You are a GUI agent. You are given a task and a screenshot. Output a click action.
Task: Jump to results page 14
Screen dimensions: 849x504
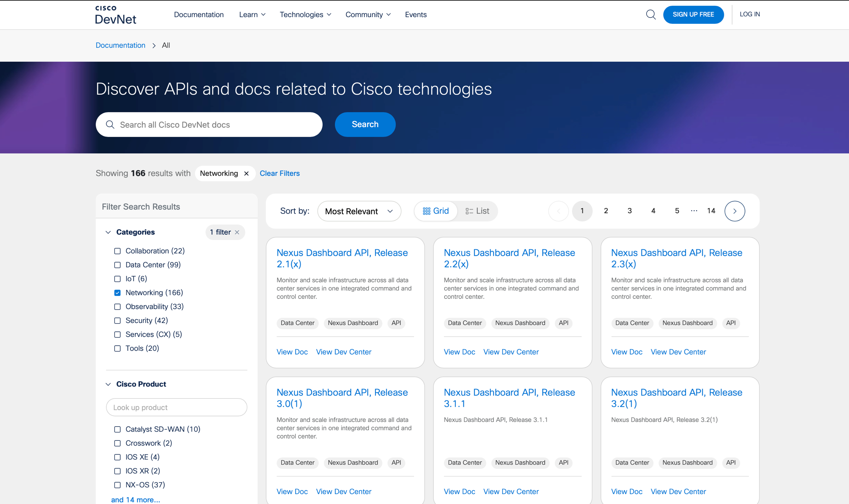pos(711,211)
